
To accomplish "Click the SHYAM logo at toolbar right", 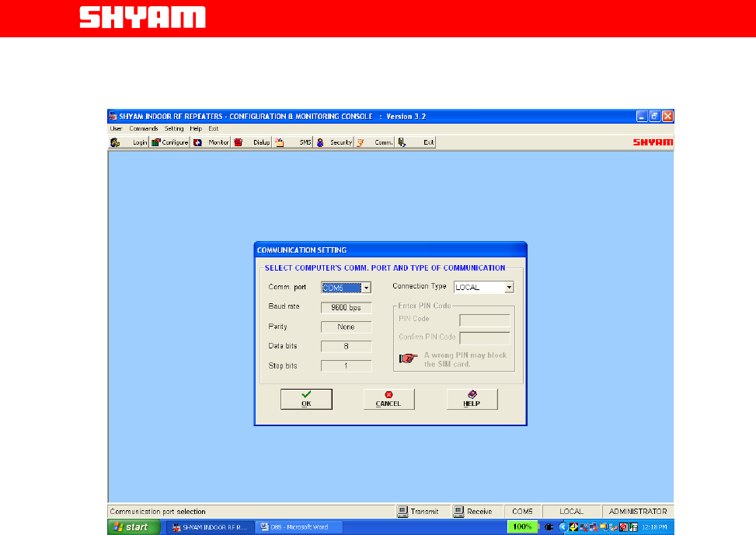I will pos(653,142).
